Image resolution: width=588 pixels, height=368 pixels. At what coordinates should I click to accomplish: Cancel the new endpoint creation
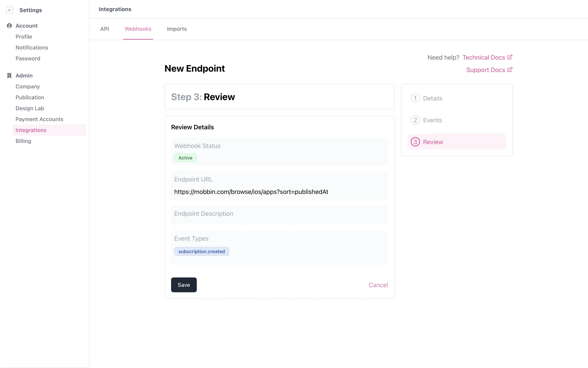tap(378, 285)
